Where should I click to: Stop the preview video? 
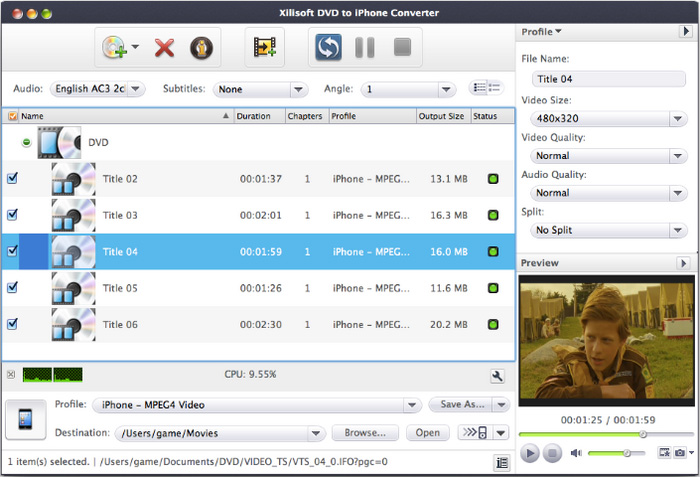[552, 453]
